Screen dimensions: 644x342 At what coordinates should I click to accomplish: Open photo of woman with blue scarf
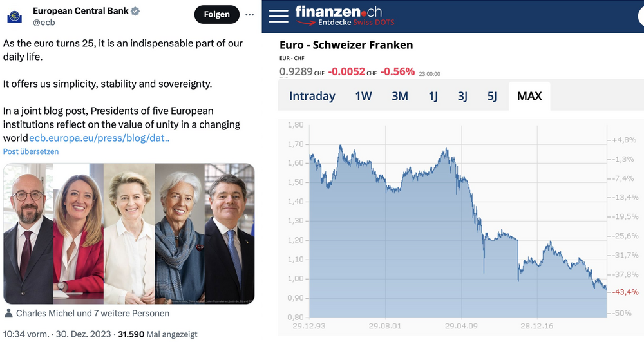coord(179,233)
